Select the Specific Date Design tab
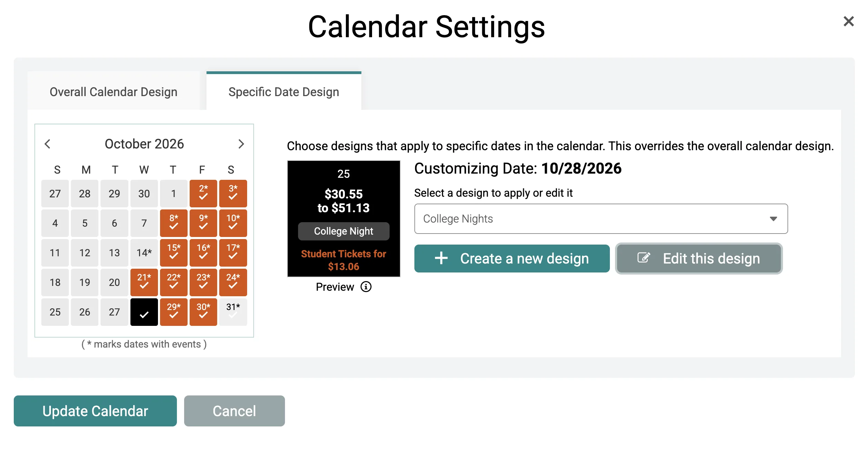This screenshot has height=454, width=868. click(284, 92)
